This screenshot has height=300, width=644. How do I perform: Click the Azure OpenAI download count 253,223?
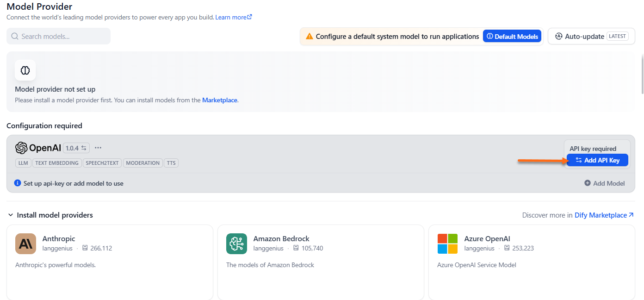[523, 248]
